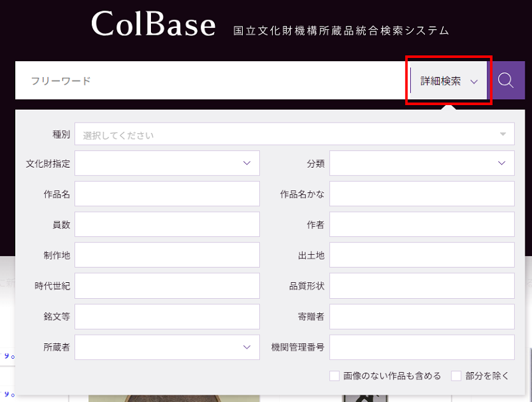Click the ColBase logo
Image resolution: width=532 pixels, height=402 pixels.
(154, 23)
